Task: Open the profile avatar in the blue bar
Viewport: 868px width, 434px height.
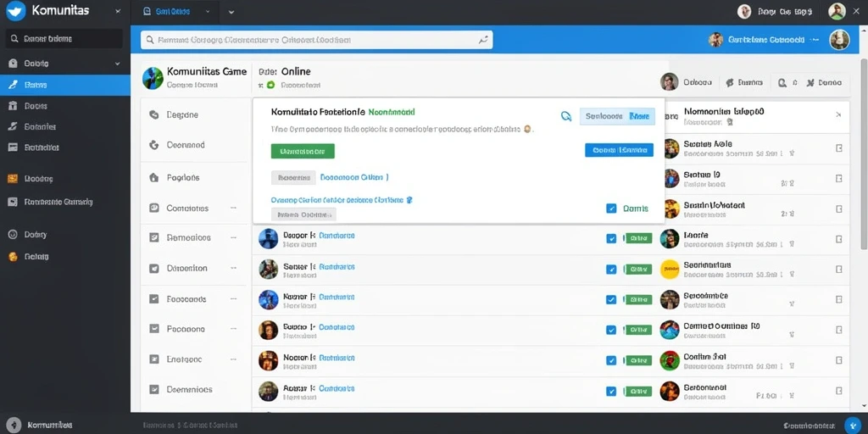Action: click(839, 39)
